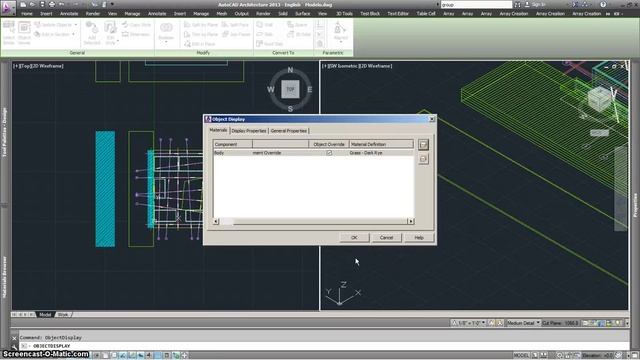640x360 pixels.
Task: Click upper icon button beside materials table
Action: pyautogui.click(x=423, y=144)
